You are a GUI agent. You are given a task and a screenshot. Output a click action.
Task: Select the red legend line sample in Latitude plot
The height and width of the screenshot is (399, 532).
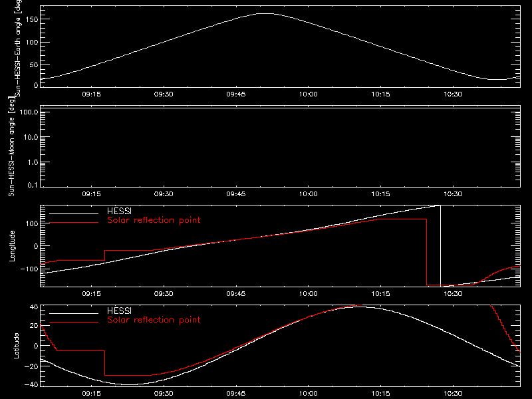(x=74, y=323)
